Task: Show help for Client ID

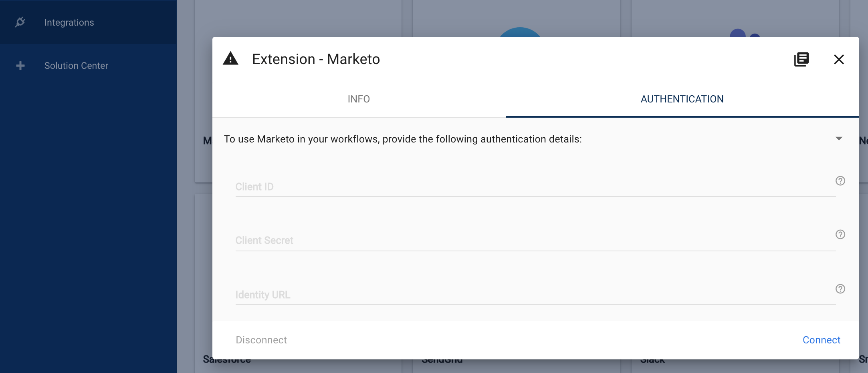Action: coord(840,181)
